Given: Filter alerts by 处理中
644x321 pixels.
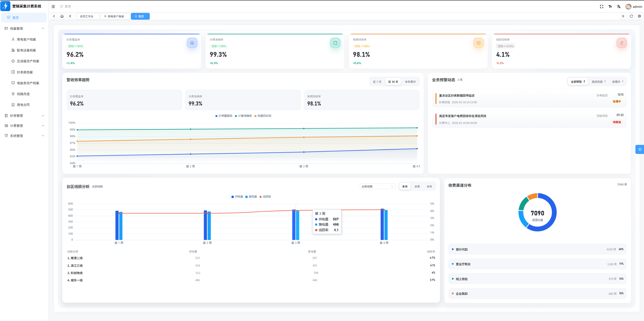Looking at the screenshot, I should [x=618, y=82].
